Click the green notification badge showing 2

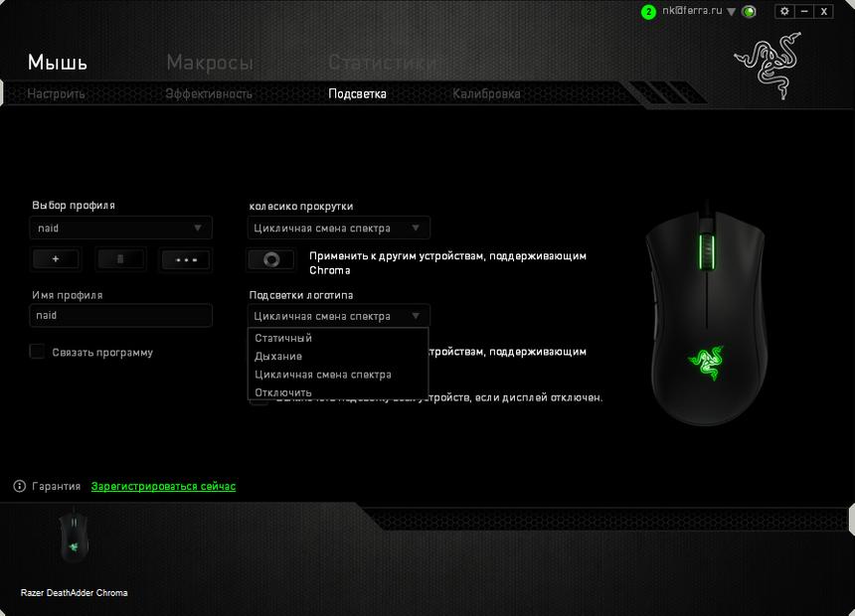[x=648, y=12]
